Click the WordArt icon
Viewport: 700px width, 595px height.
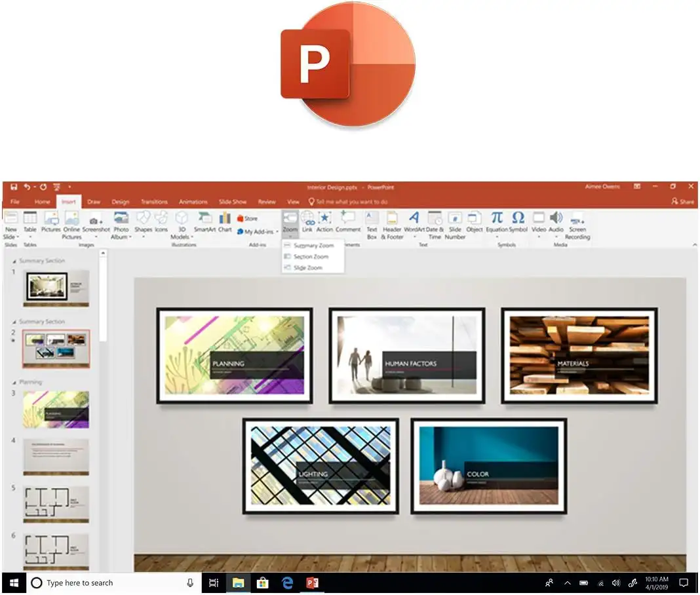click(x=414, y=218)
